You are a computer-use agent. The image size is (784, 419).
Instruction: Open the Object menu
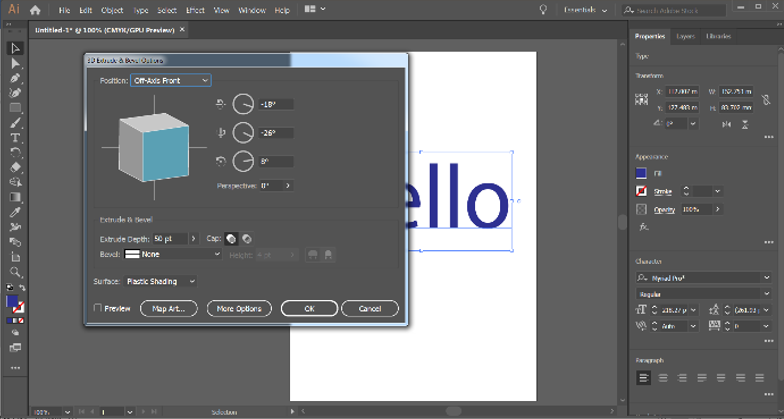point(112,10)
